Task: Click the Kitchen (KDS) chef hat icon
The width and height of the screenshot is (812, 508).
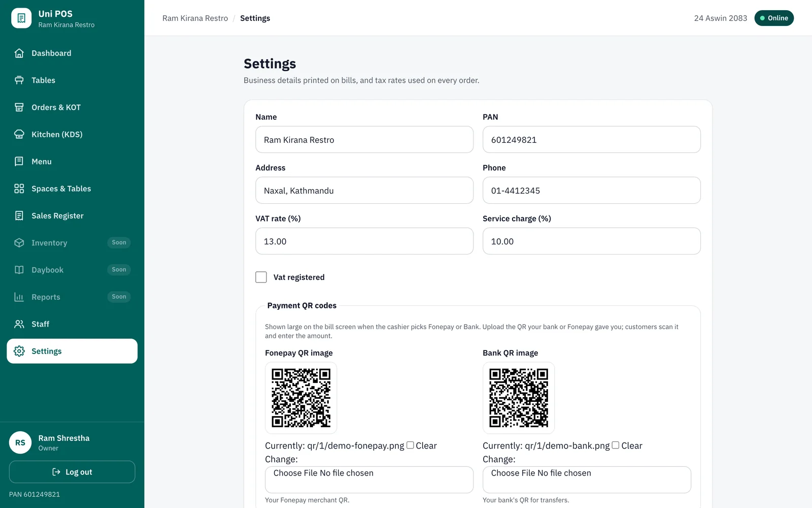Action: (19, 135)
